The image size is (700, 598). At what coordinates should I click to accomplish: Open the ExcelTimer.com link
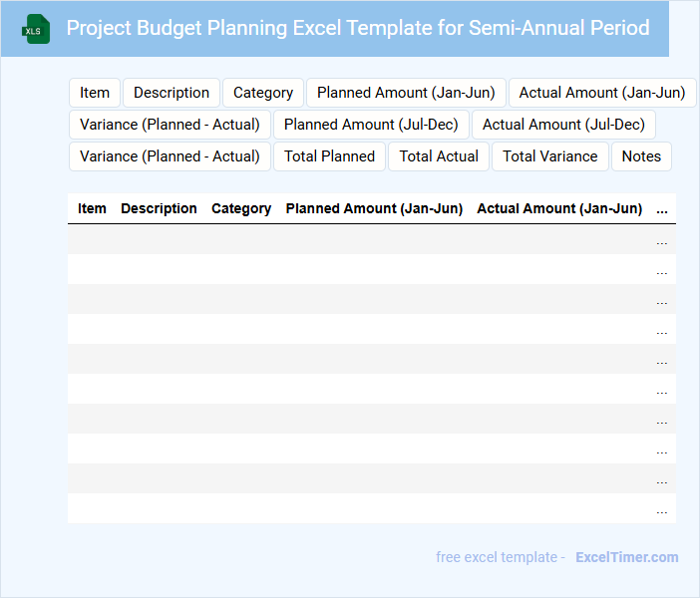626,557
